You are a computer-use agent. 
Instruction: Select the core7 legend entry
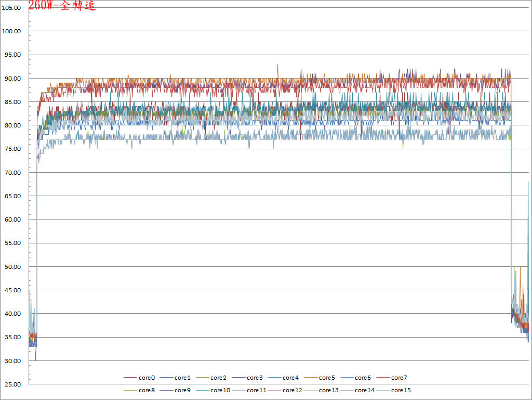(392, 378)
